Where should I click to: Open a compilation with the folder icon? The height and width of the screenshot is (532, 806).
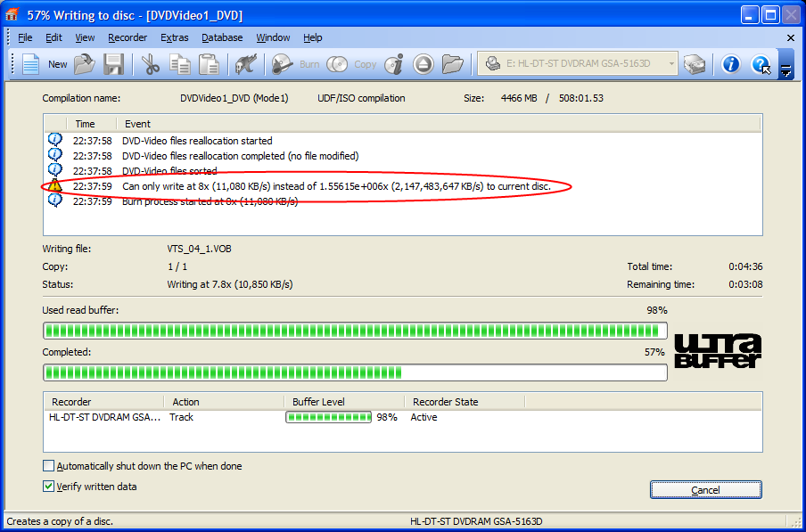click(85, 64)
